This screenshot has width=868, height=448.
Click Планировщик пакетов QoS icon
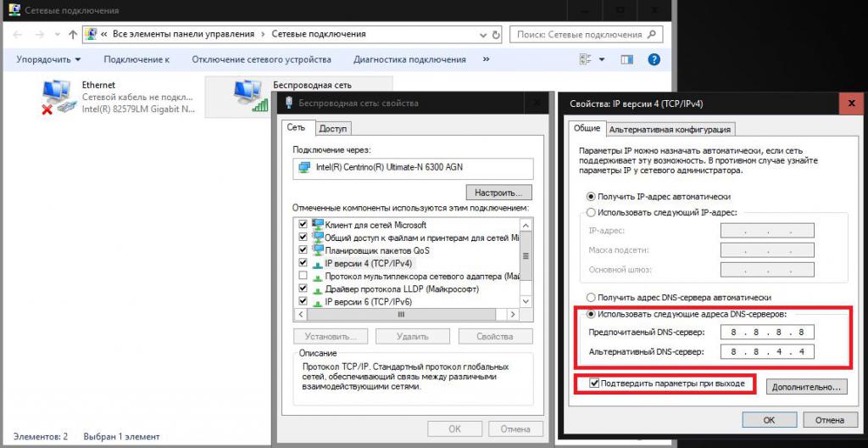coord(318,250)
